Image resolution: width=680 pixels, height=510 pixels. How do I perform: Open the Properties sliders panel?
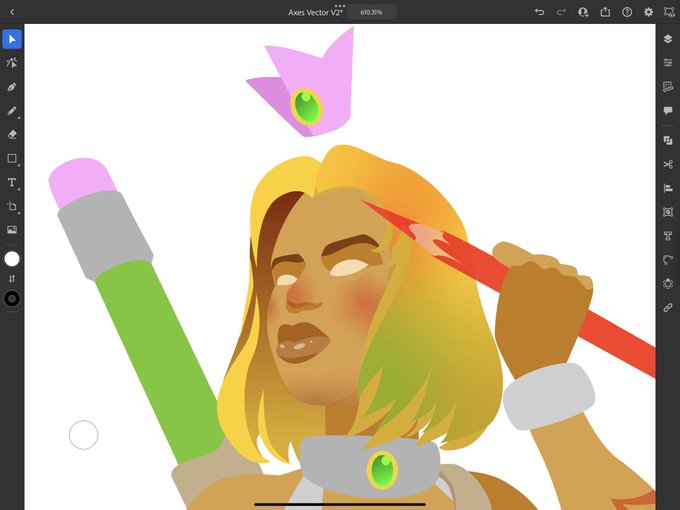[x=668, y=63]
